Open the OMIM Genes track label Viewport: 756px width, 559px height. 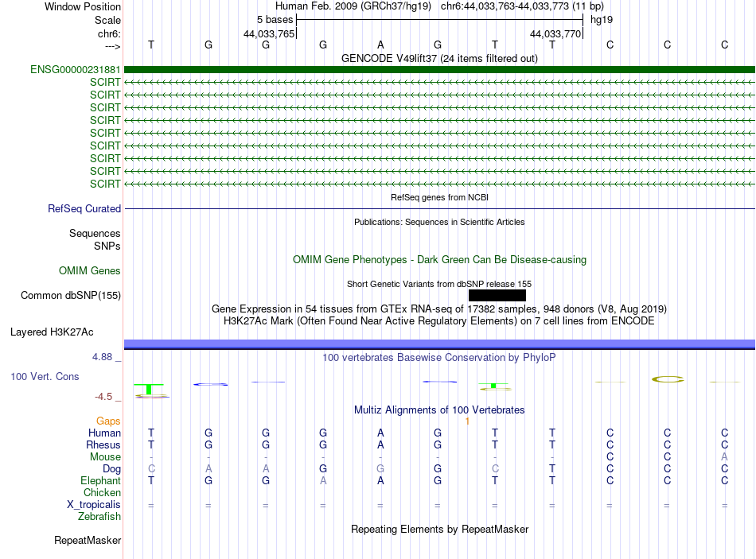pyautogui.click(x=89, y=271)
